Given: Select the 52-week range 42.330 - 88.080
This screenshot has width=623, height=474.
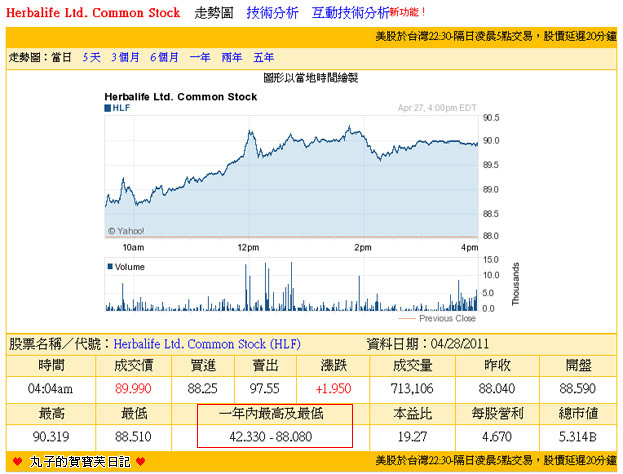Looking at the screenshot, I should pyautogui.click(x=271, y=437).
